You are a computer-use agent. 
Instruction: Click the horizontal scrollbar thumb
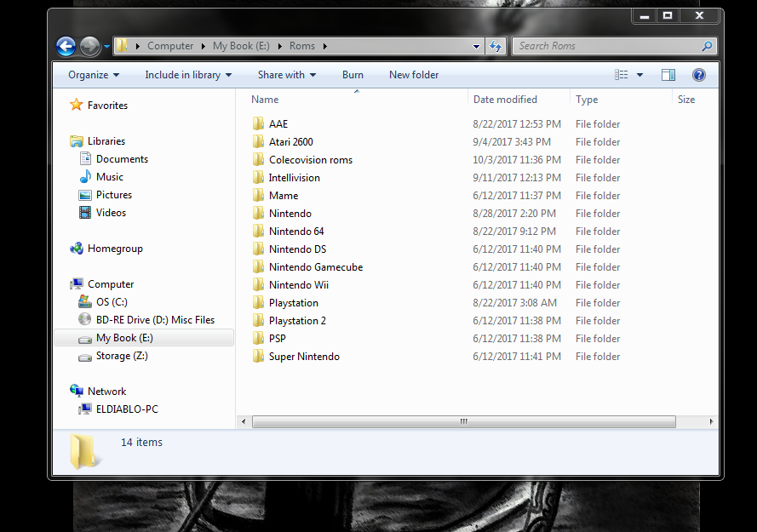click(463, 421)
